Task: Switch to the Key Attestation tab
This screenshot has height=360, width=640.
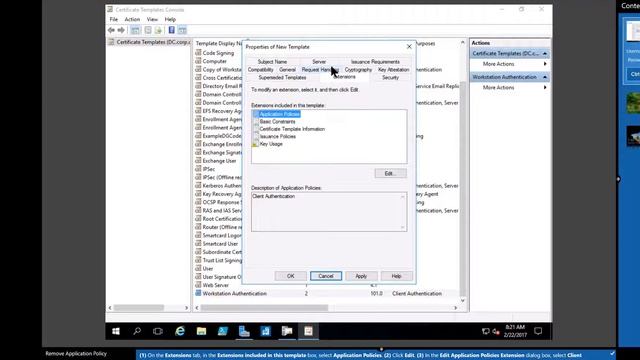Action: [393, 69]
